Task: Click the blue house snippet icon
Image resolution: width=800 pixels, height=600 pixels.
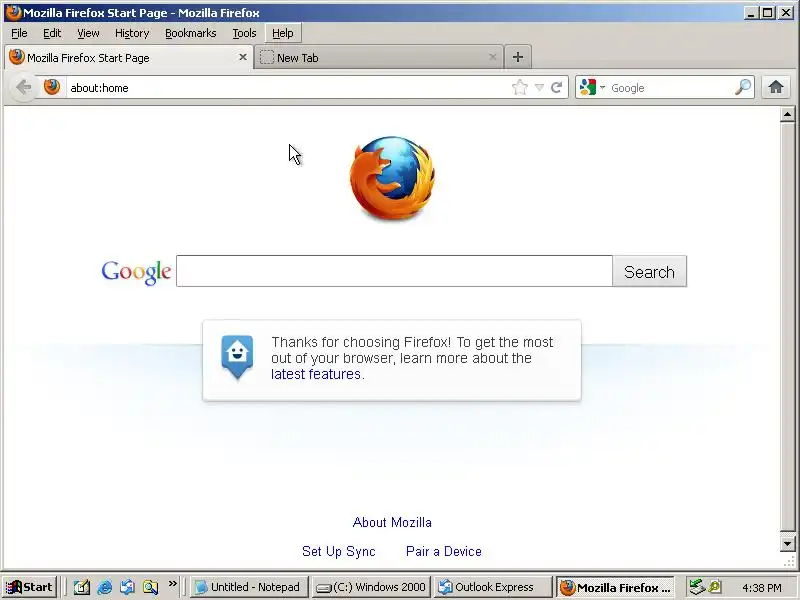Action: 237,357
